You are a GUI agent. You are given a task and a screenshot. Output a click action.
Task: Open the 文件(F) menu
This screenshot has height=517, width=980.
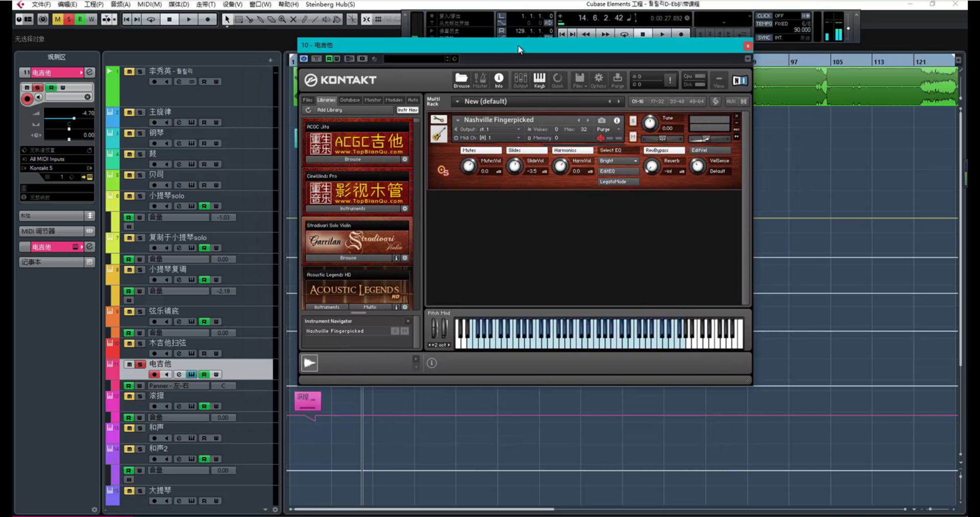(x=41, y=4)
